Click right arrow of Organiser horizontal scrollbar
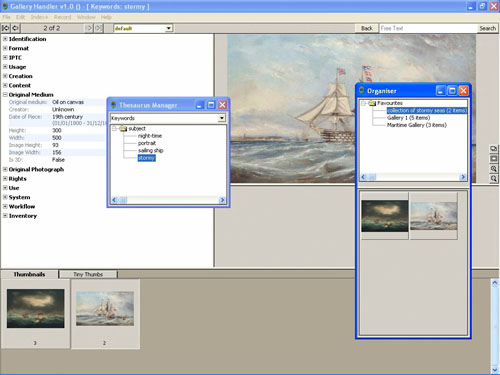Screen dimensions: 500x375 point(463,177)
